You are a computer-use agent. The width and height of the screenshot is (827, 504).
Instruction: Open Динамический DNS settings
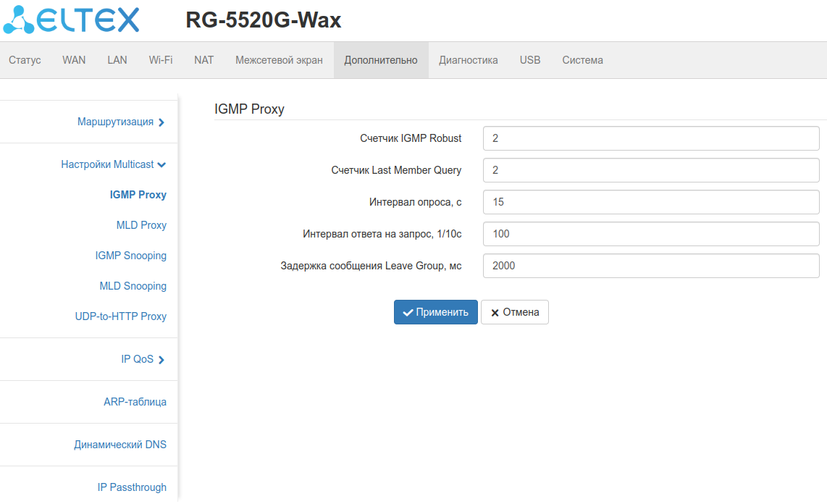tap(120, 445)
